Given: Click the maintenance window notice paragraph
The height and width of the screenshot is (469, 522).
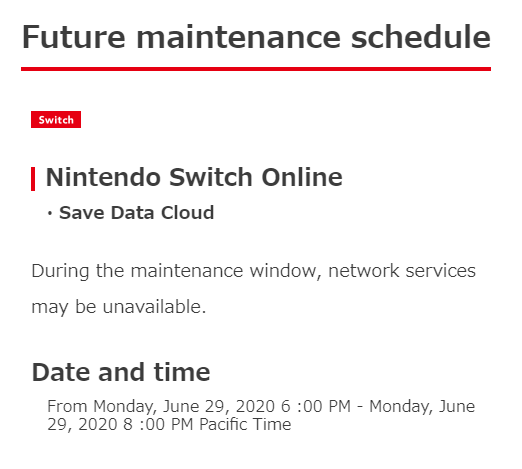Looking at the screenshot, I should pos(253,289).
